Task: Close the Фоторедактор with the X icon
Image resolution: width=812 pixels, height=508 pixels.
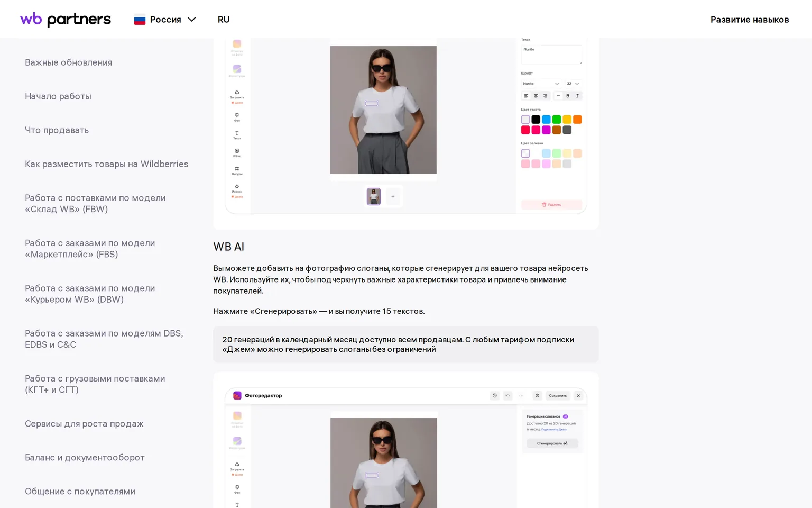Action: [578, 396]
